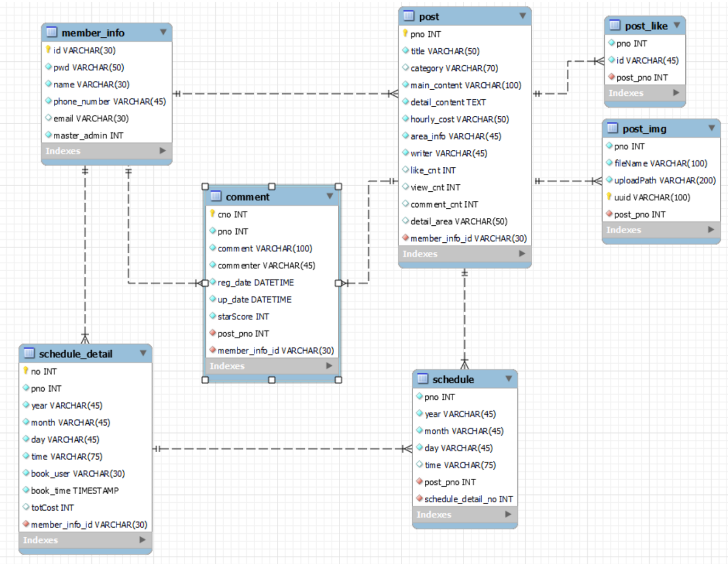Select top-left resize handle of comment table
Viewport: 728px width, 564px height.
pyautogui.click(x=206, y=186)
